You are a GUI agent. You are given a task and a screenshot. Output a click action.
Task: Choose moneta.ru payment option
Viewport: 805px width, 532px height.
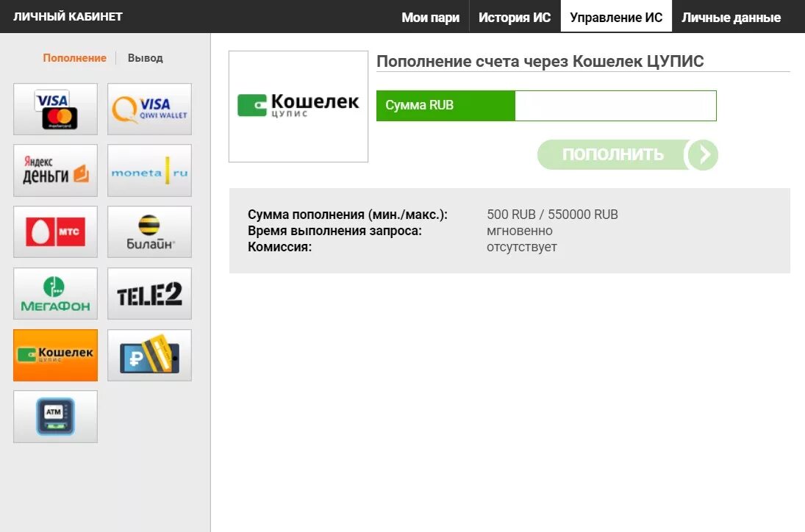(x=149, y=170)
